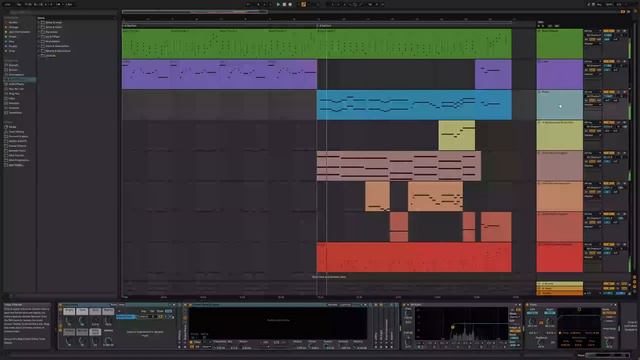Select the pink track title bar
640x360 pixels.
tap(560, 153)
